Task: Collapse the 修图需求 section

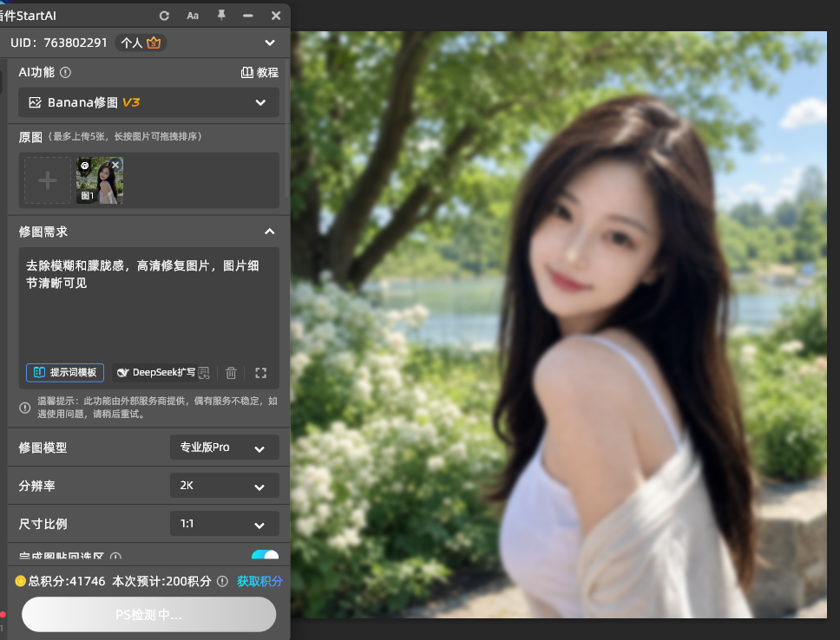Action: pos(270,232)
